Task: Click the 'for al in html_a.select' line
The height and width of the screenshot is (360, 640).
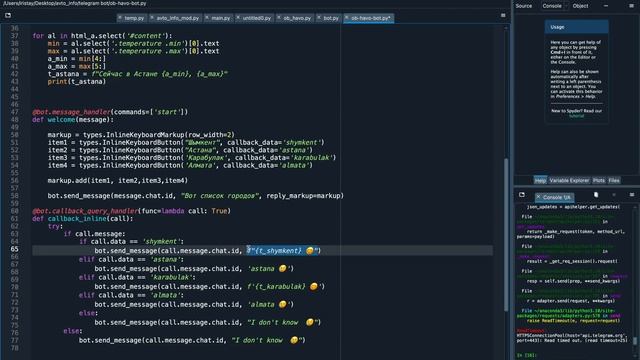Action: pos(102,36)
